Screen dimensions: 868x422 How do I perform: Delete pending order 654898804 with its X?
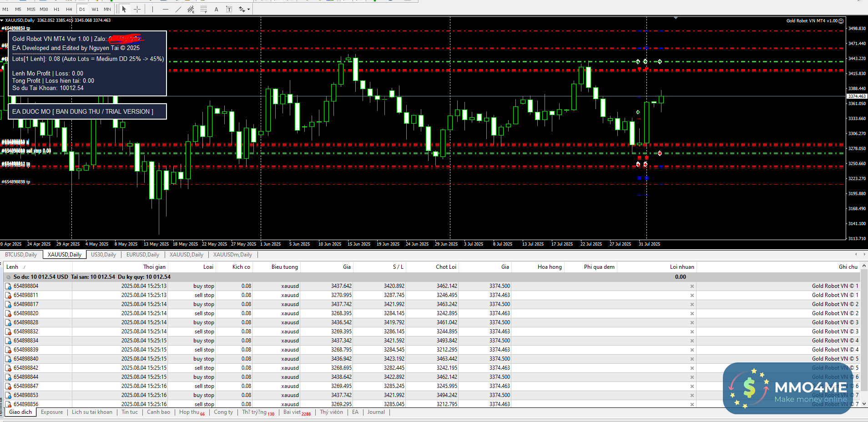692,286
